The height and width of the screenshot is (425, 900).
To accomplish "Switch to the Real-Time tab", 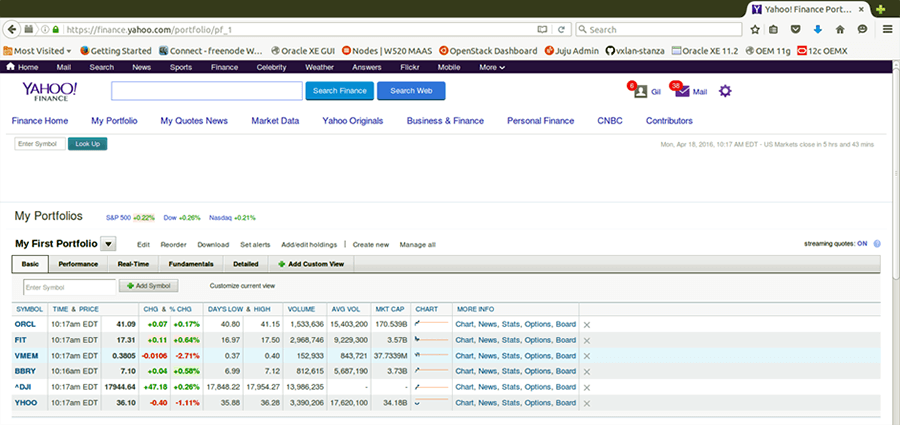I will tap(133, 264).
